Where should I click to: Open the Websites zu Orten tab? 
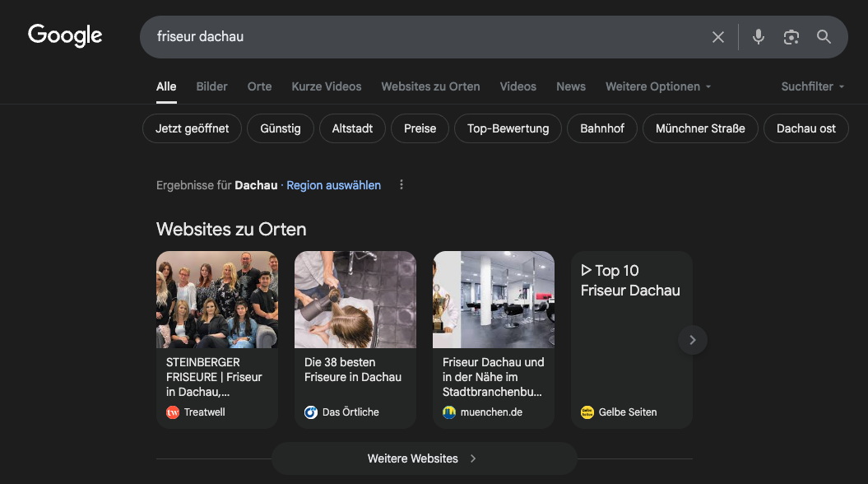[430, 86]
